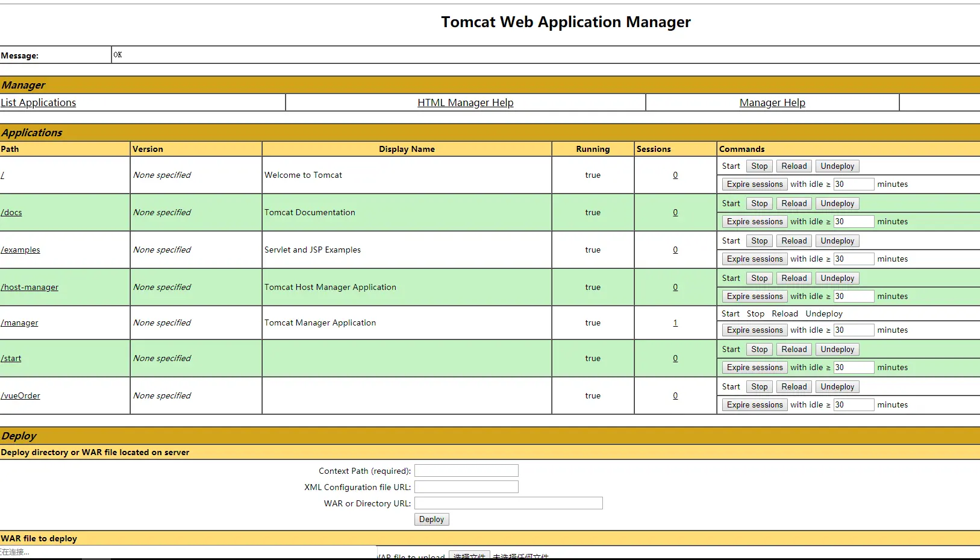
Task: Open sessions count for /host-manager
Action: 675,288
